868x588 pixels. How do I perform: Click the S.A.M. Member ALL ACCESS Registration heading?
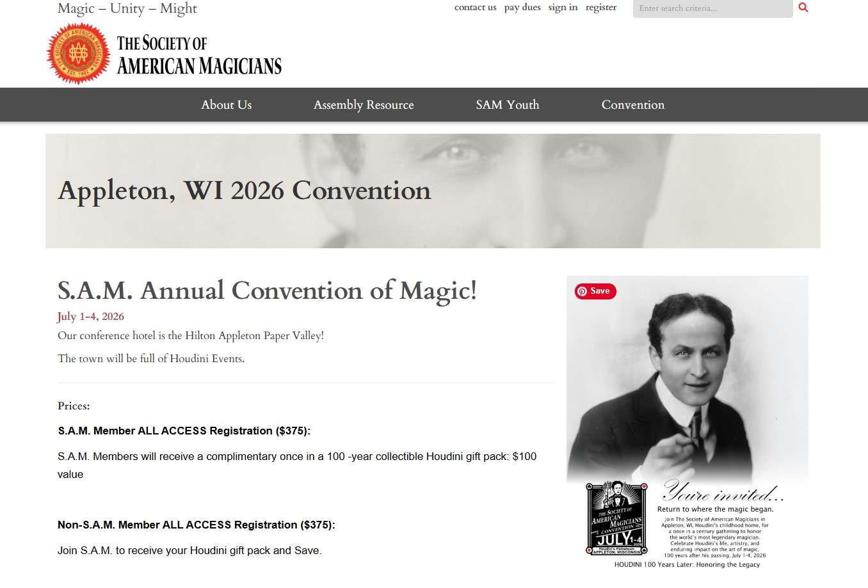click(184, 431)
